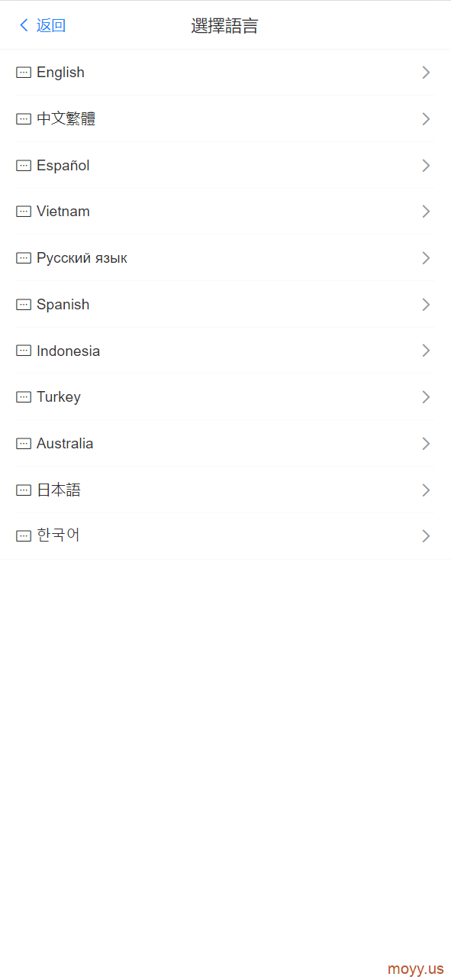Click the icon next to 한국어
451x980 pixels.
point(24,536)
